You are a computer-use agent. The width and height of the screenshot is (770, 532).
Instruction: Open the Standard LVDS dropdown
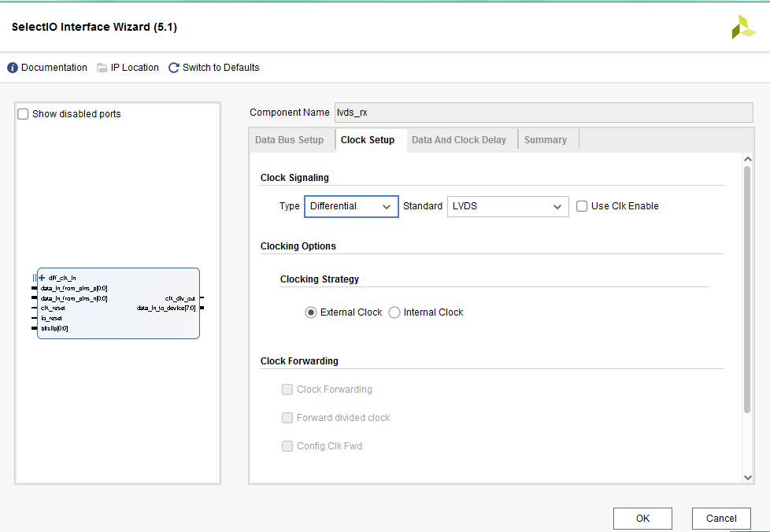508,207
